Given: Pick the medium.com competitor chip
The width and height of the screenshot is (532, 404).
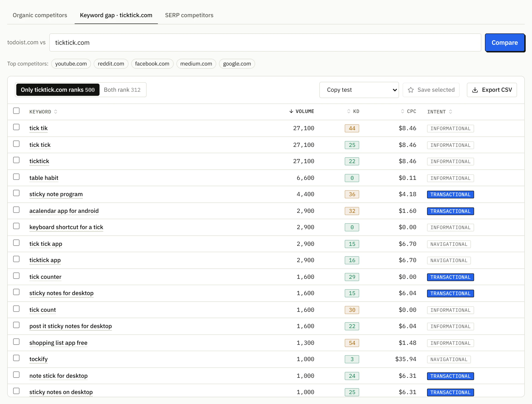Looking at the screenshot, I should pos(196,64).
